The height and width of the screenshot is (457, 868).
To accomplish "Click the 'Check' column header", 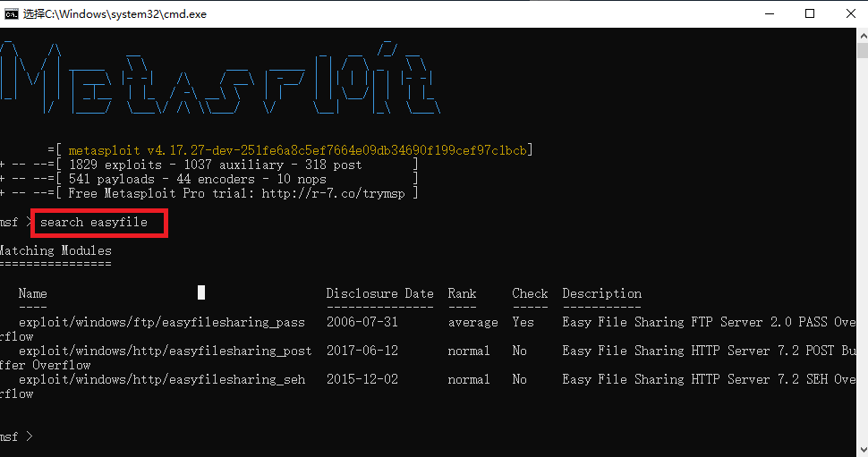I will [x=530, y=293].
